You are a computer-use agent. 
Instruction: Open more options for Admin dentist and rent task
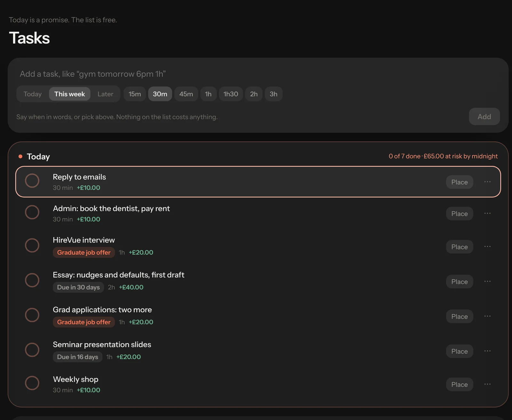point(487,214)
